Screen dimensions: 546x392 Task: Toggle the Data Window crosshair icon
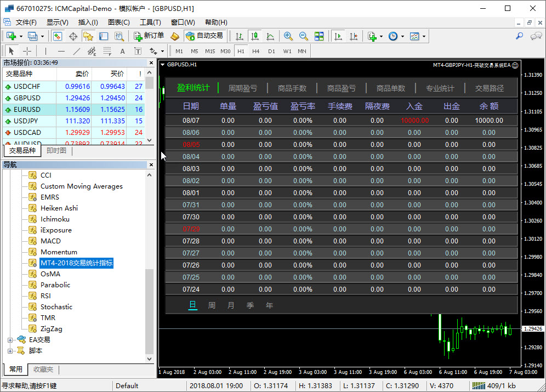(73, 36)
